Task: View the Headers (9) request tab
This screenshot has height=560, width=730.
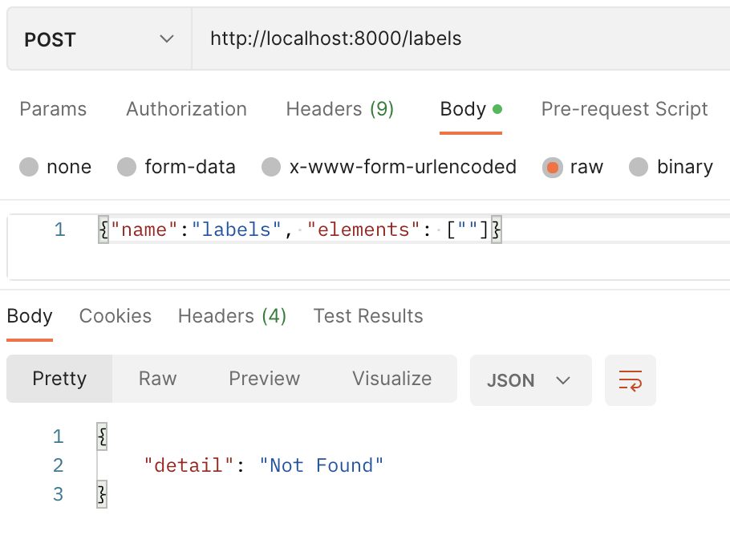Action: (339, 109)
